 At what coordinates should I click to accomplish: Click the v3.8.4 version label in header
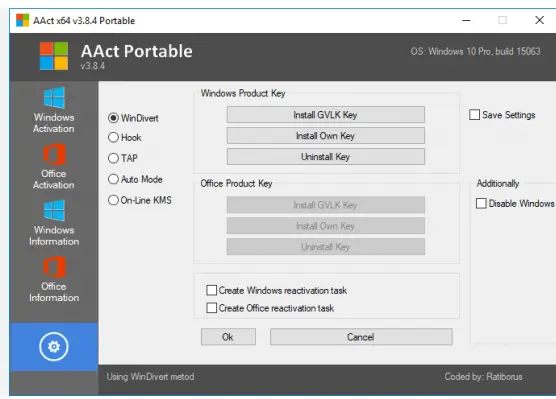(x=93, y=66)
